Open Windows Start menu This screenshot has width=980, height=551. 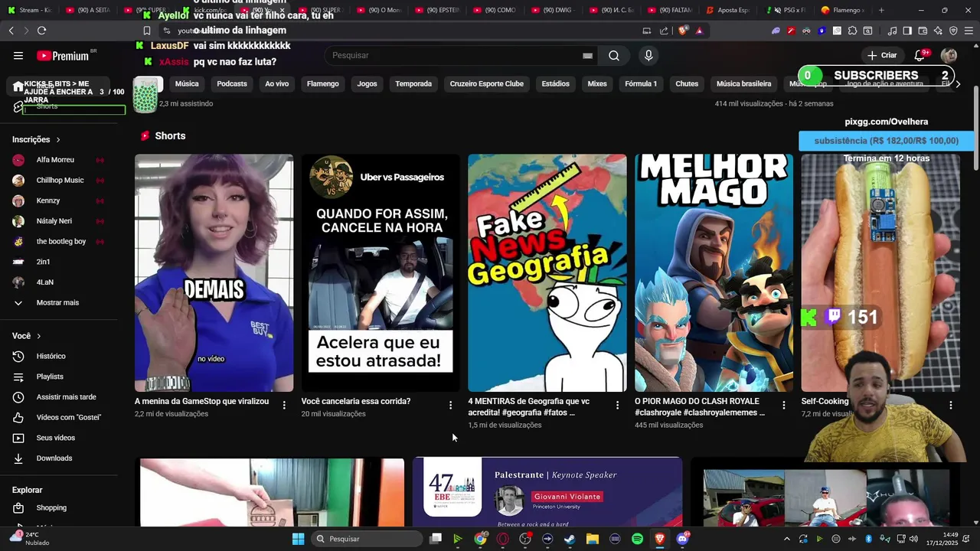[298, 539]
